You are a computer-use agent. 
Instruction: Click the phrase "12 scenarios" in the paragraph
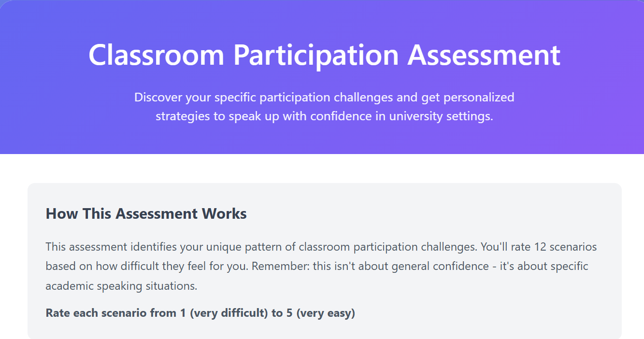566,247
